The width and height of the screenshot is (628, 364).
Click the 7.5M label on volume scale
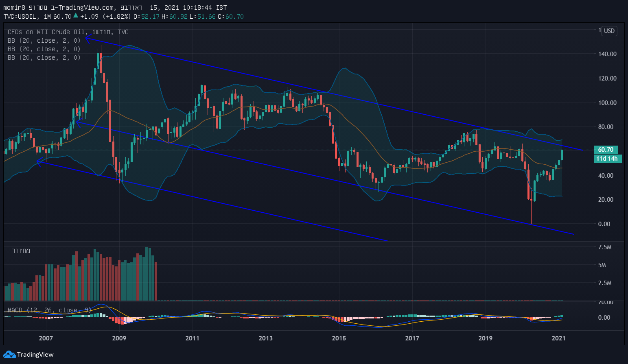pos(605,247)
